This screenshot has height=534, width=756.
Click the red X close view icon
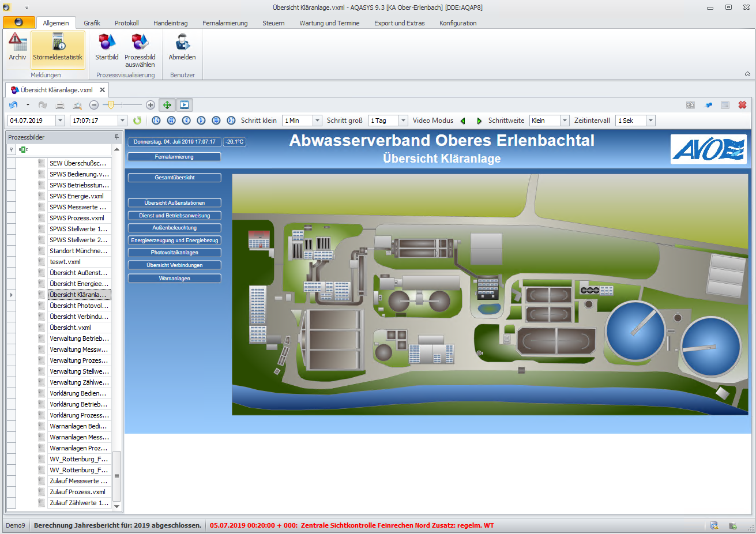click(x=743, y=105)
